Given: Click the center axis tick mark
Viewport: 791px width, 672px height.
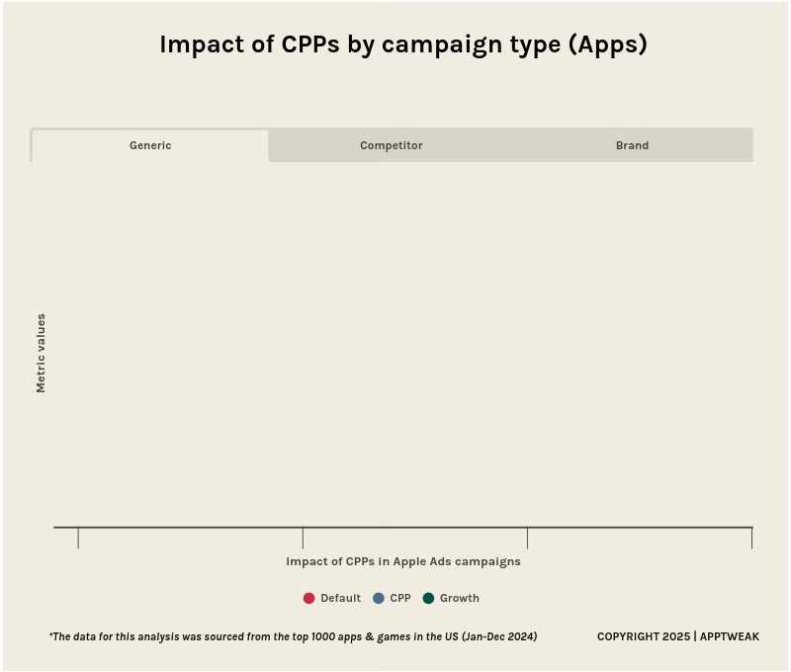Looking at the screenshot, I should tap(304, 539).
